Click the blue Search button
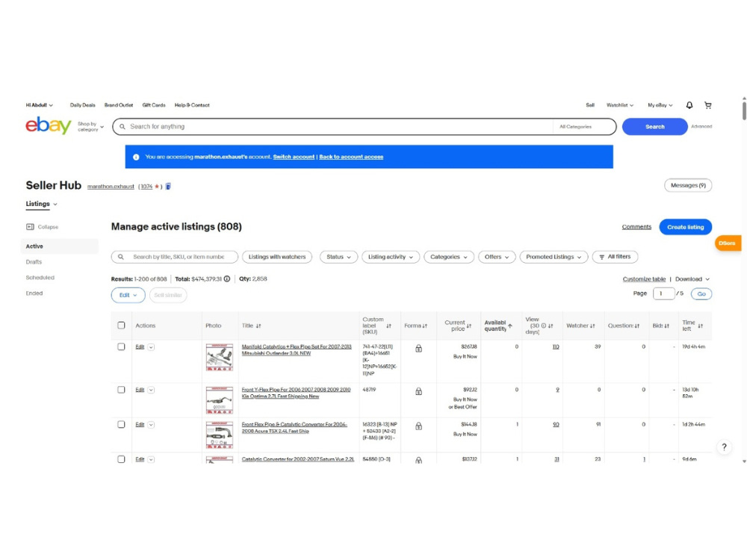Image resolution: width=747 pixels, height=560 pixels. tap(654, 127)
